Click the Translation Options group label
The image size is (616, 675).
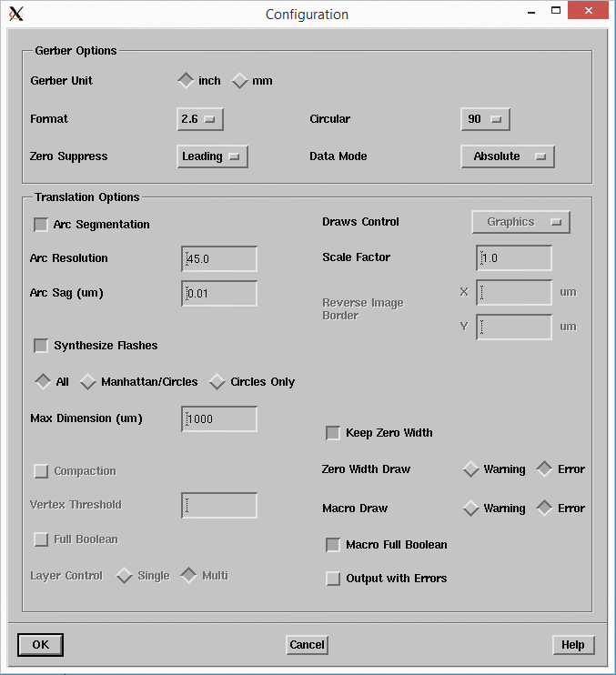[x=87, y=197]
